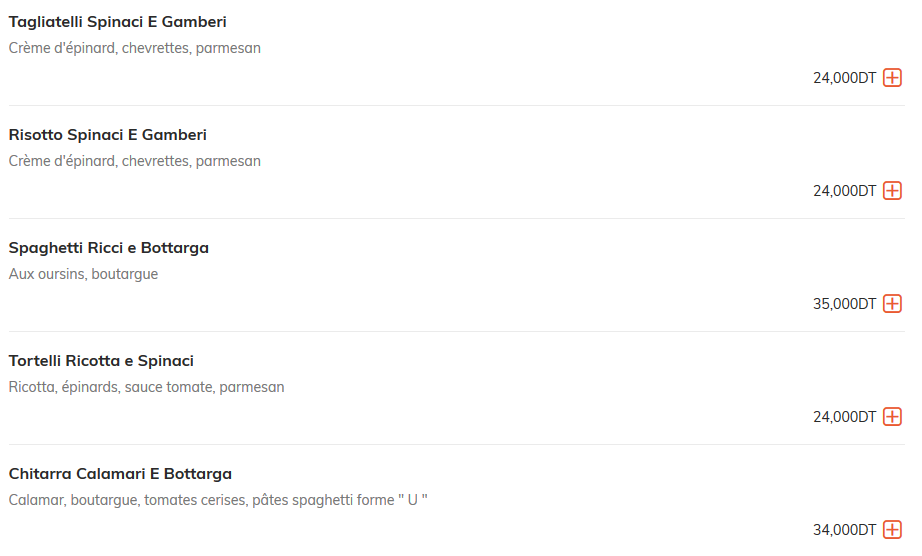The height and width of the screenshot is (556, 922).
Task: Open the Tagliatelli Spinaci E Gamberi title
Action: click(x=118, y=22)
